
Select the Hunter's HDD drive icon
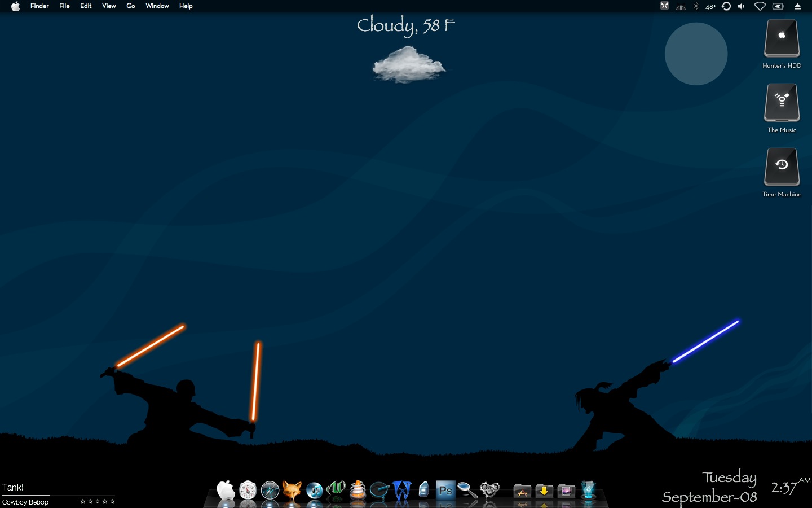pos(782,38)
